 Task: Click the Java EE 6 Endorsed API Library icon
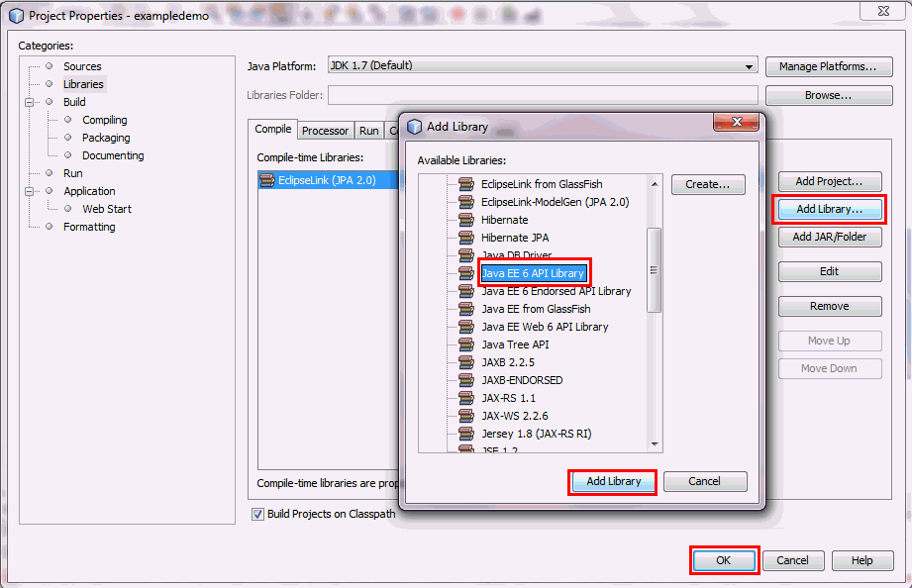point(465,291)
